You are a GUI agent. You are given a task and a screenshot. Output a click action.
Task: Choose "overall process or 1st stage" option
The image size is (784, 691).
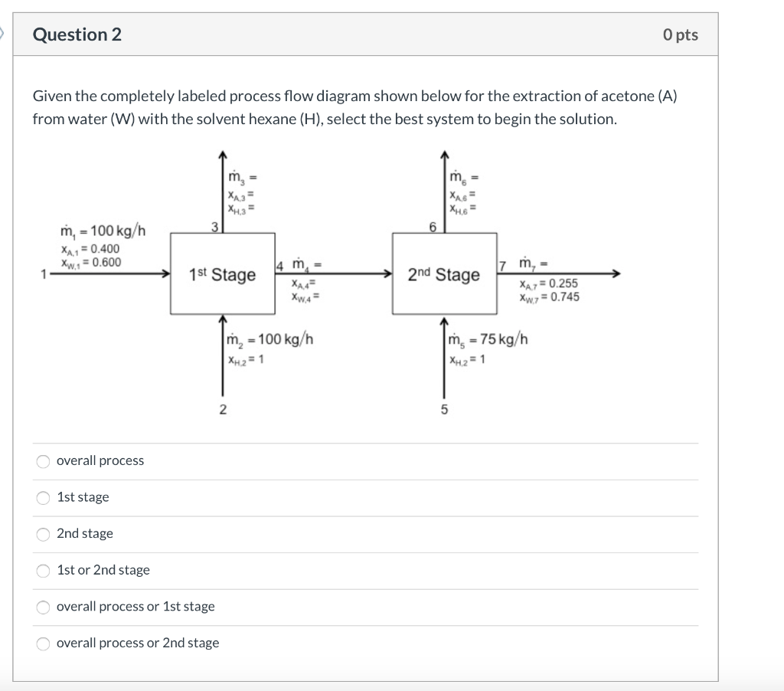(x=44, y=607)
